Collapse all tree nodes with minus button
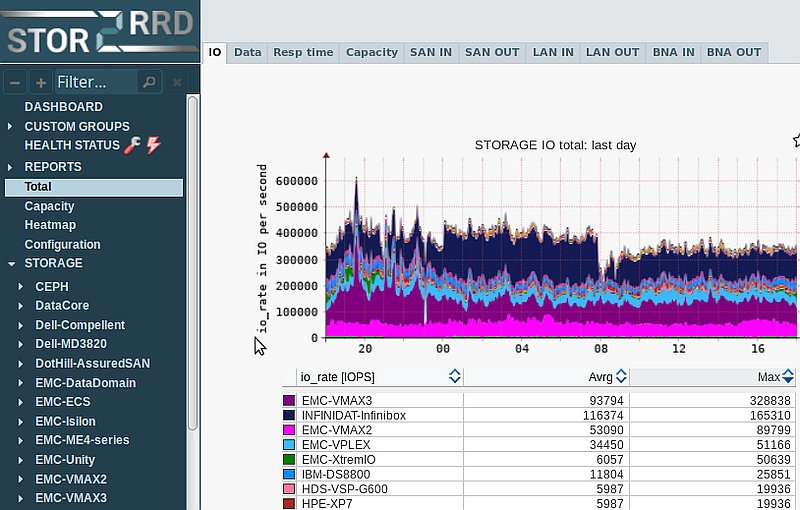The image size is (800, 510). pyautogui.click(x=16, y=82)
